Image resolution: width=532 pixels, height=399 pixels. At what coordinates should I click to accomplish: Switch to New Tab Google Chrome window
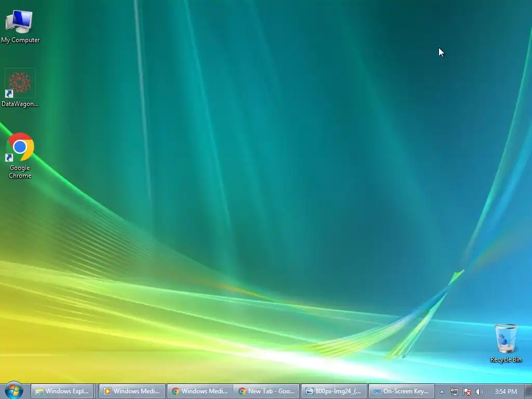[x=267, y=391]
